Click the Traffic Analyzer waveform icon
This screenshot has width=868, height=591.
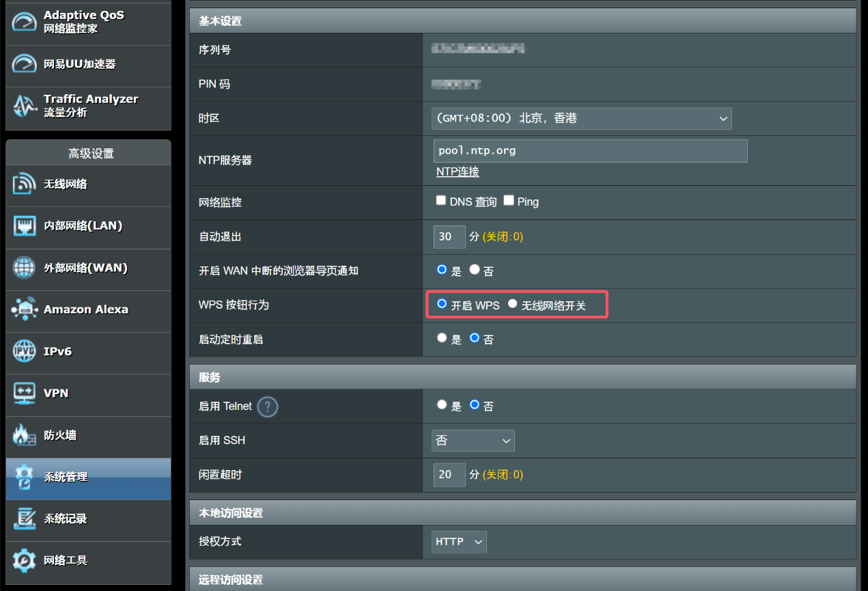point(25,106)
